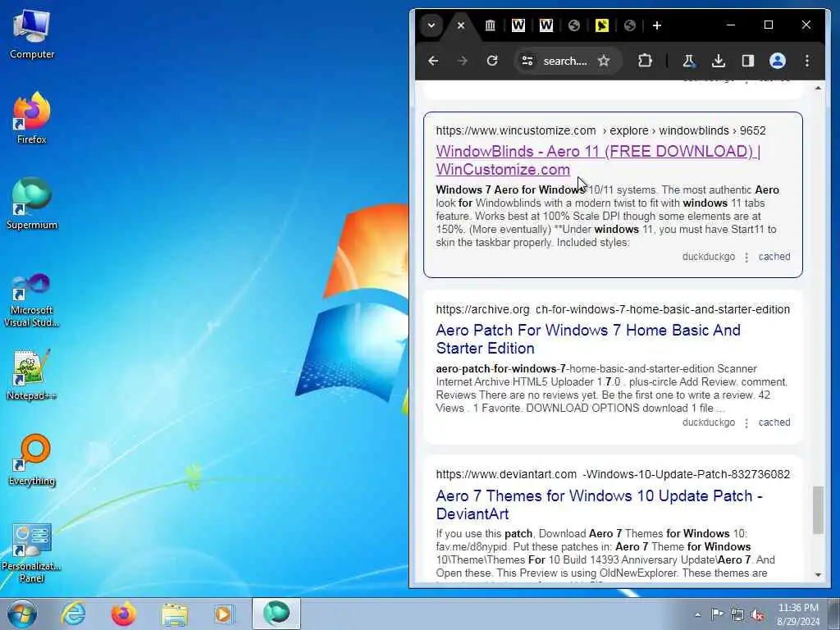Show browser downloads
Viewport: 840px width, 630px height.
click(719, 61)
